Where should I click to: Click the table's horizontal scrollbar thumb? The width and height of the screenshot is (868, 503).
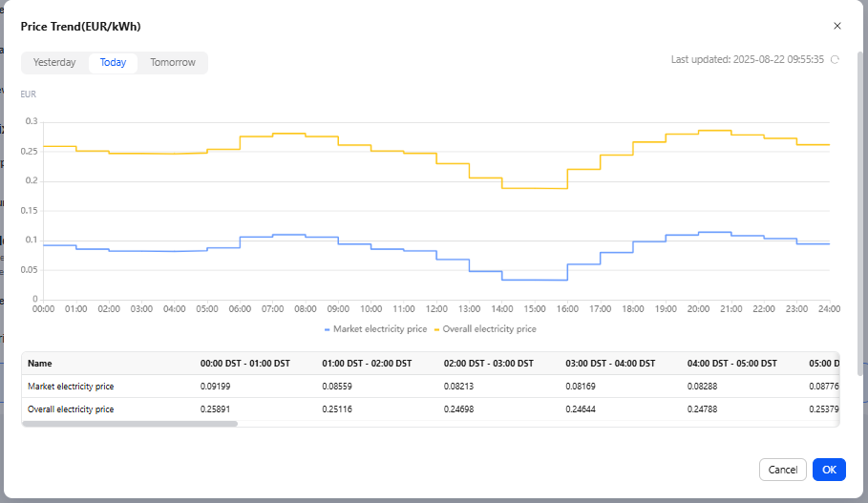(129, 423)
